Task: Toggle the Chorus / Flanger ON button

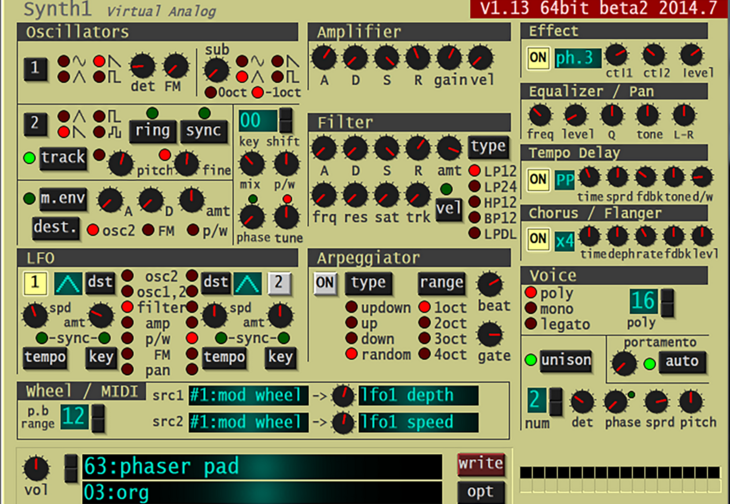Action: (538, 239)
